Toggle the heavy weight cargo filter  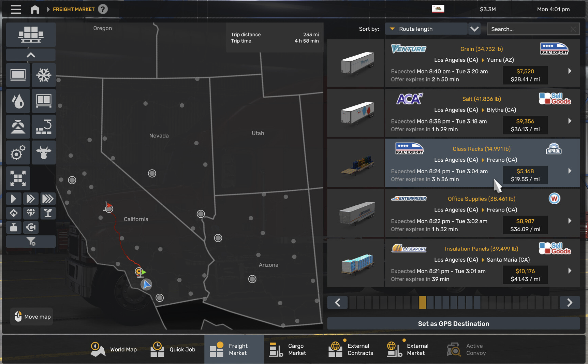[14, 227]
